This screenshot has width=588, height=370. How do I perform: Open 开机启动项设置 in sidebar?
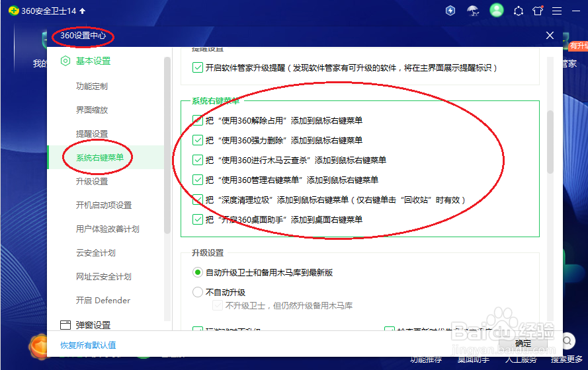pos(104,205)
